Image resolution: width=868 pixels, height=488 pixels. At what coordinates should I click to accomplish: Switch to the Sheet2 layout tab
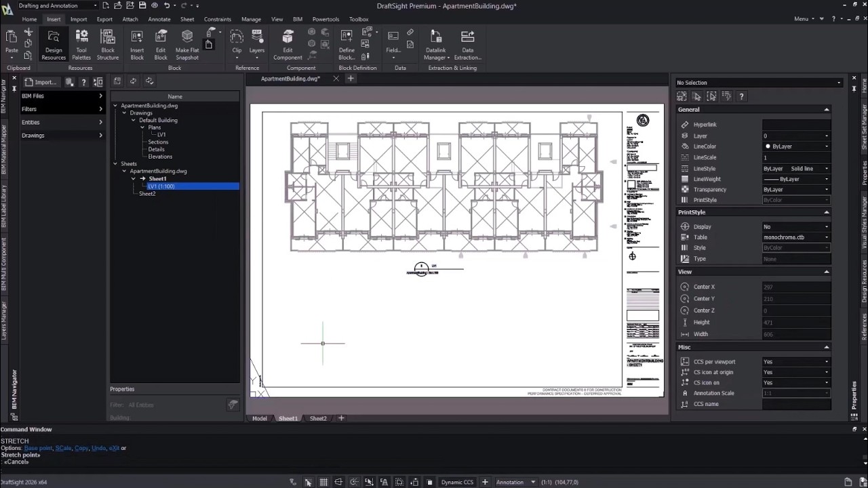pyautogui.click(x=318, y=418)
